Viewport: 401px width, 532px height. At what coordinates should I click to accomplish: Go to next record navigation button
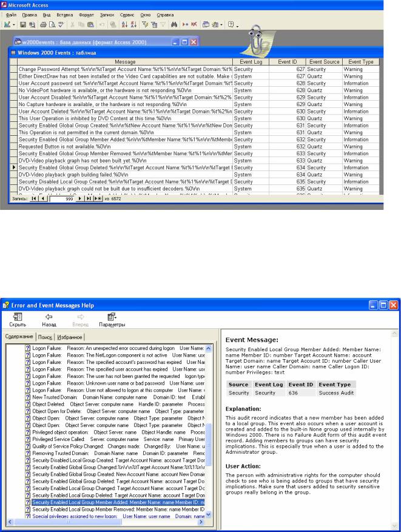tap(79, 198)
